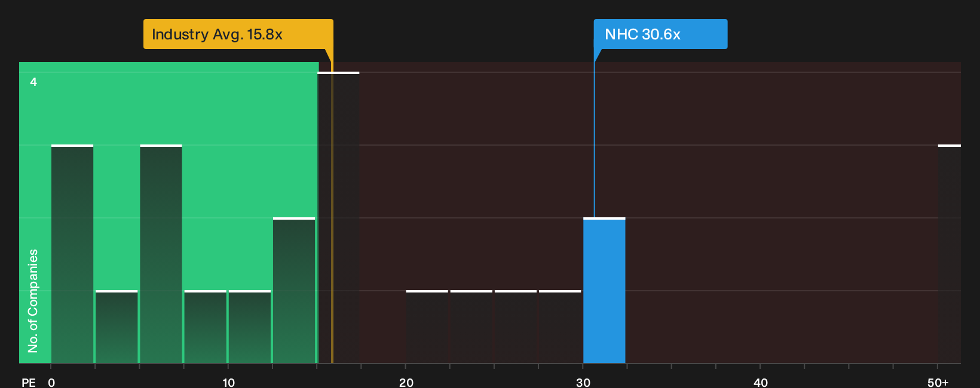The height and width of the screenshot is (388, 980).
Task: Click the bar at PE 27.5–30
Action: click(x=560, y=327)
